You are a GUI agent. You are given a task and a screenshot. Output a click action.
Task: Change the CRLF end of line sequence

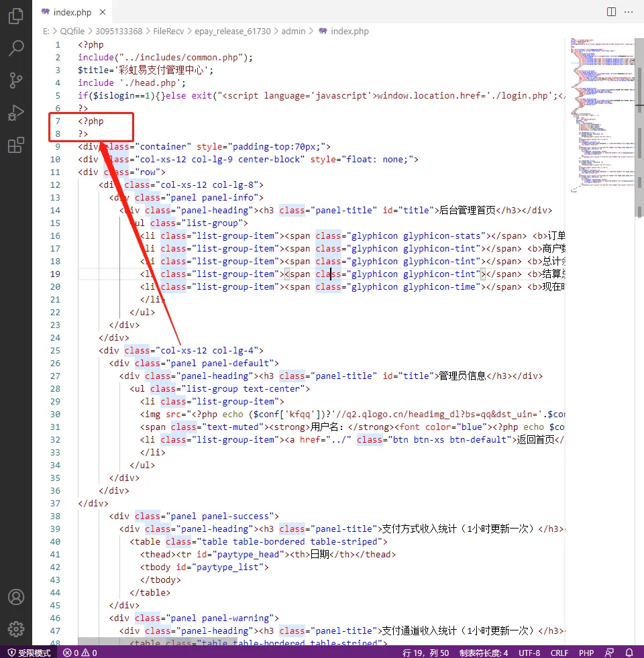point(559,652)
